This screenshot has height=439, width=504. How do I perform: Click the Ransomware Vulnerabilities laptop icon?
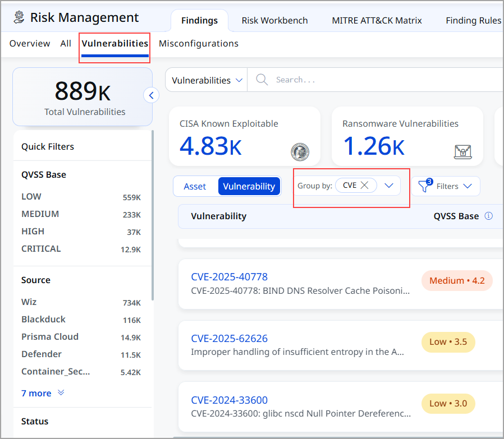coord(462,151)
